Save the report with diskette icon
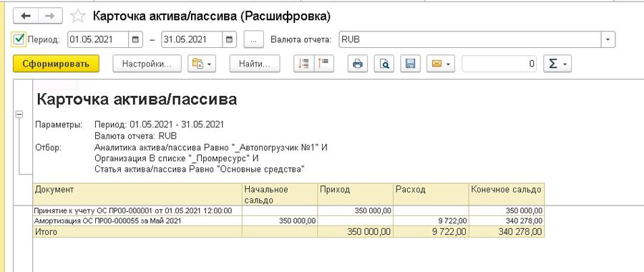Image resolution: width=644 pixels, height=272 pixels. (410, 64)
